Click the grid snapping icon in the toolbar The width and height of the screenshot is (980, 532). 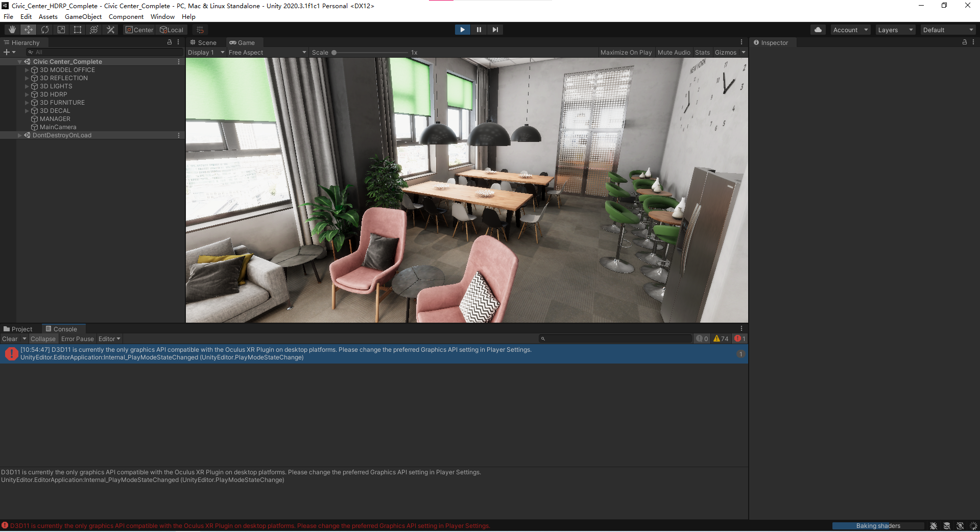coord(199,29)
